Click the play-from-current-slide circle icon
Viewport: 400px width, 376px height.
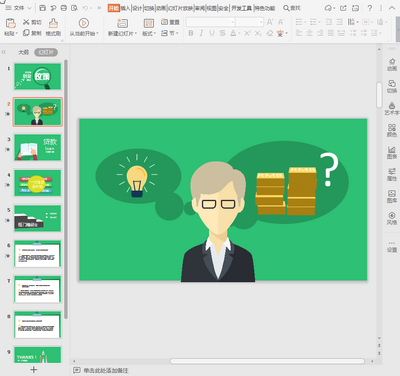point(84,23)
